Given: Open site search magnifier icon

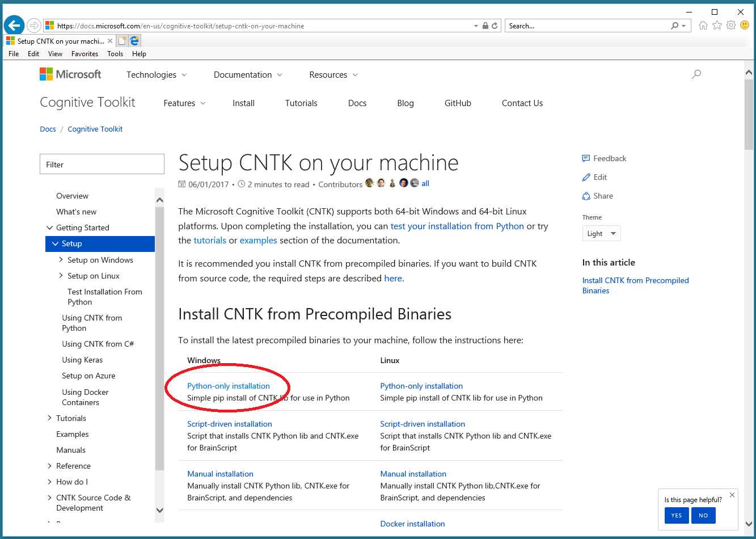Looking at the screenshot, I should pyautogui.click(x=696, y=74).
